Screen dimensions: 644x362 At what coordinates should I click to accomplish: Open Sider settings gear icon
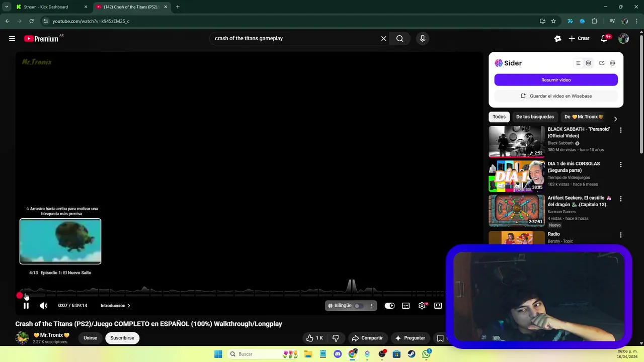(x=612, y=63)
